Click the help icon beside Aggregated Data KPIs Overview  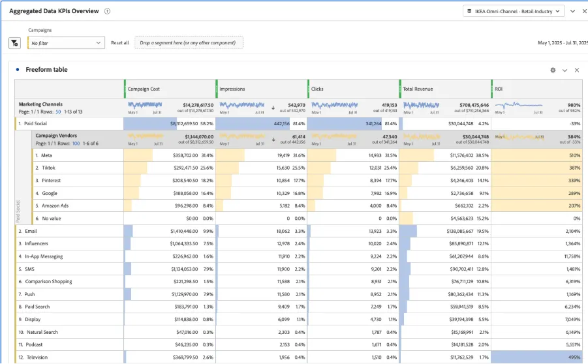pos(107,11)
